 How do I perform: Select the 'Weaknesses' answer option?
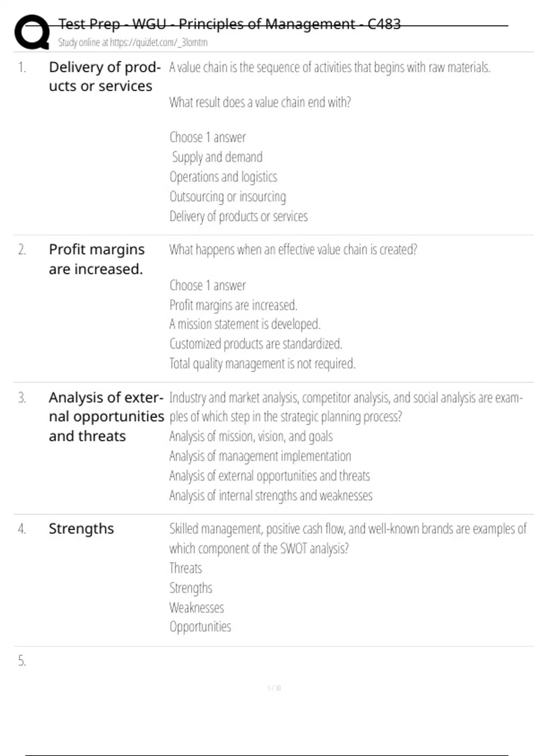point(196,607)
